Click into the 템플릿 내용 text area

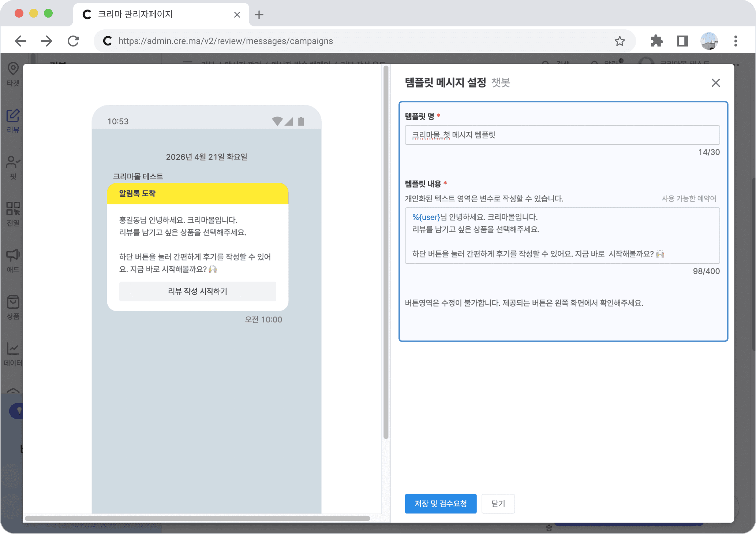pyautogui.click(x=562, y=235)
